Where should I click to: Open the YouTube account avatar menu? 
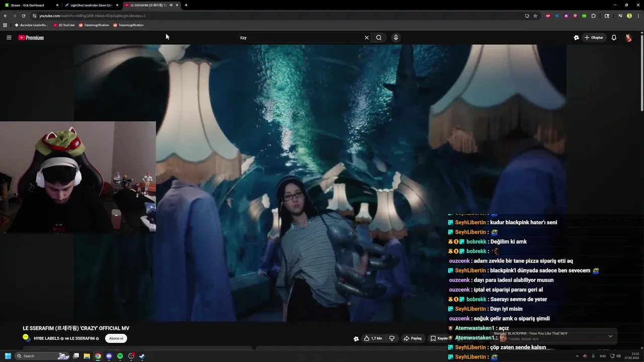point(628,38)
